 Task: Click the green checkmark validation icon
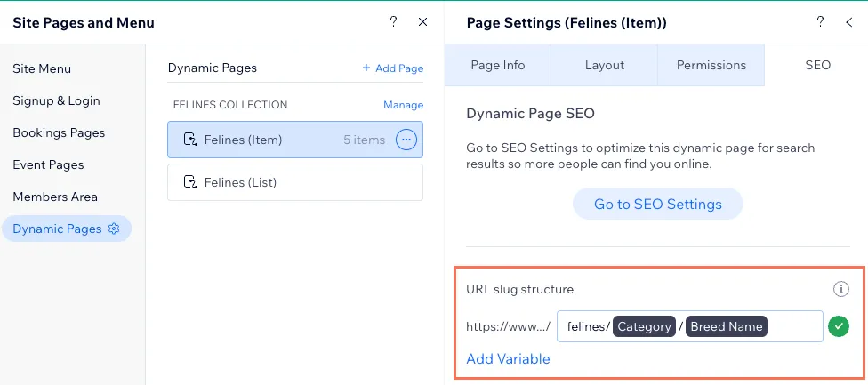(838, 326)
